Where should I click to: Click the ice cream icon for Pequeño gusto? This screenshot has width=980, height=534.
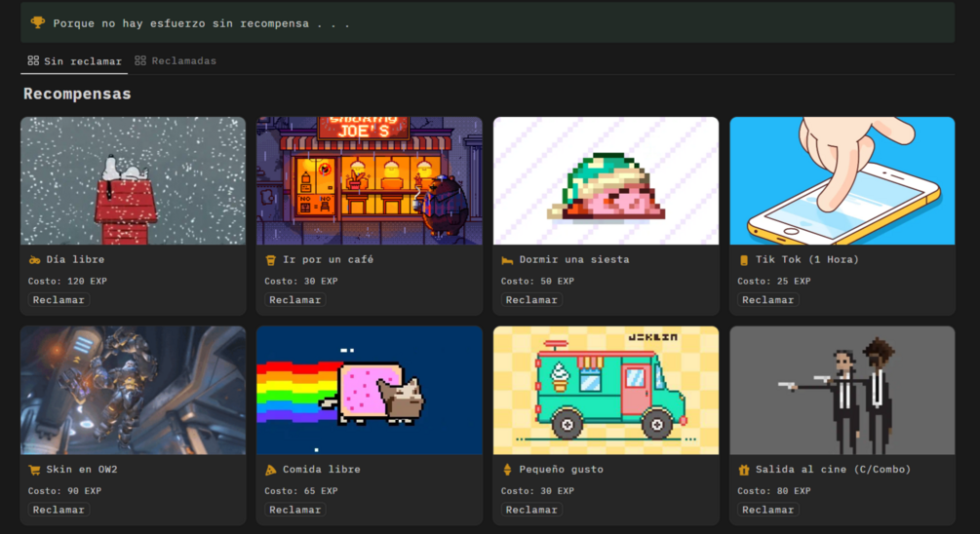click(507, 470)
